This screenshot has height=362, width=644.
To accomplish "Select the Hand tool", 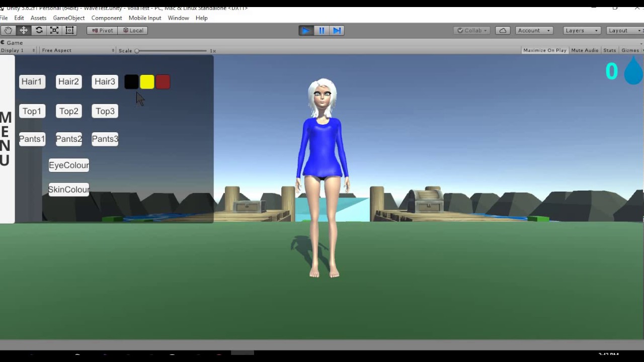I will click(x=8, y=30).
